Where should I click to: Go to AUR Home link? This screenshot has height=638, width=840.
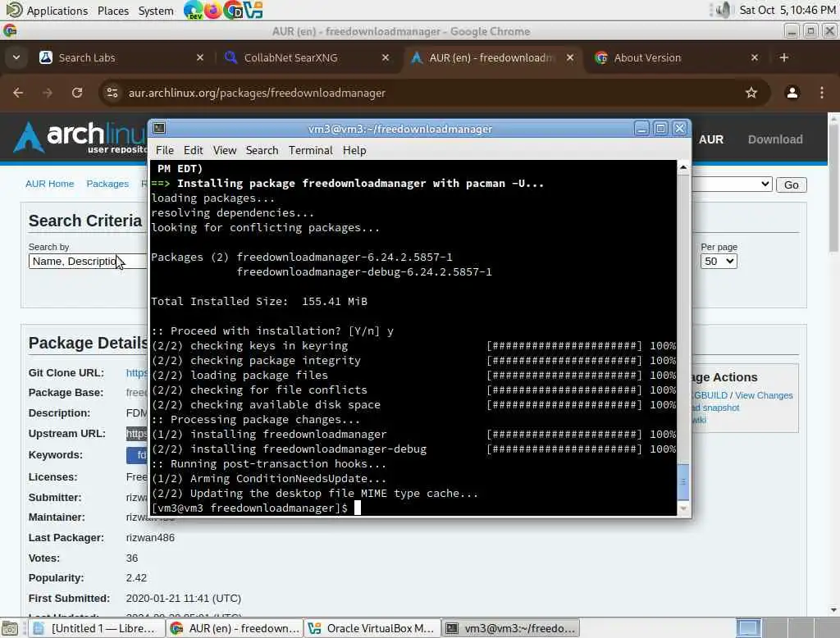49,184
